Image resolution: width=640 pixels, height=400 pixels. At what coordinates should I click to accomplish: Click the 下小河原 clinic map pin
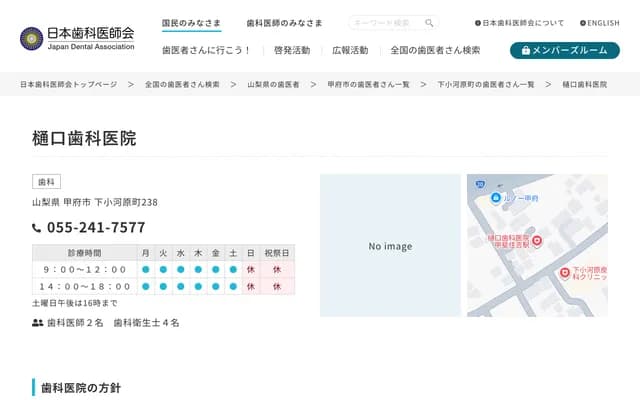pos(565,273)
